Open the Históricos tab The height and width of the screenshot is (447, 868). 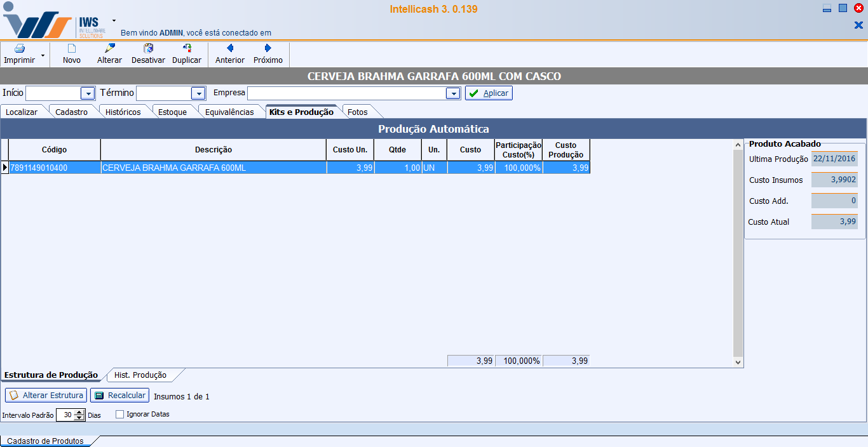click(123, 112)
